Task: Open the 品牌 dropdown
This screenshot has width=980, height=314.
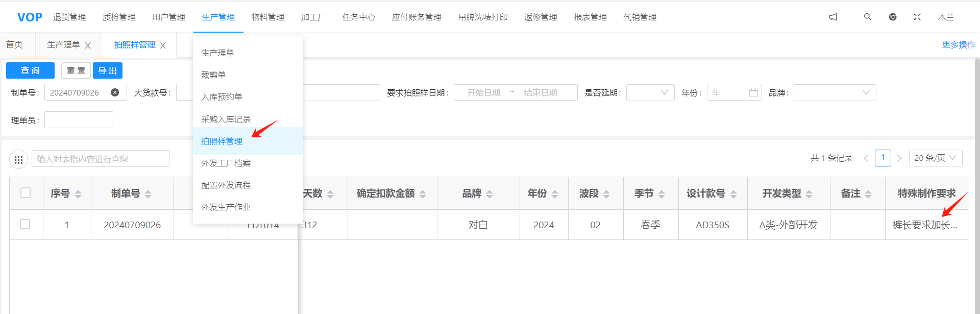Action: point(835,92)
